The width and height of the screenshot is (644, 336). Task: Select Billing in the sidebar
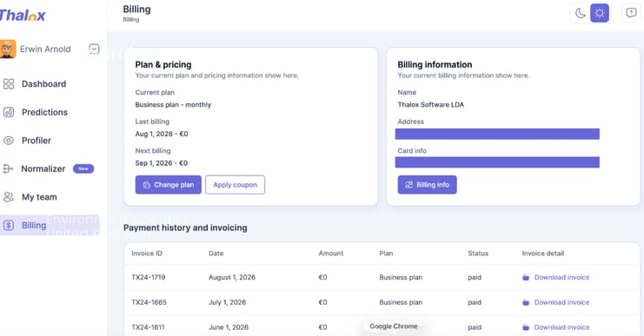click(x=50, y=225)
